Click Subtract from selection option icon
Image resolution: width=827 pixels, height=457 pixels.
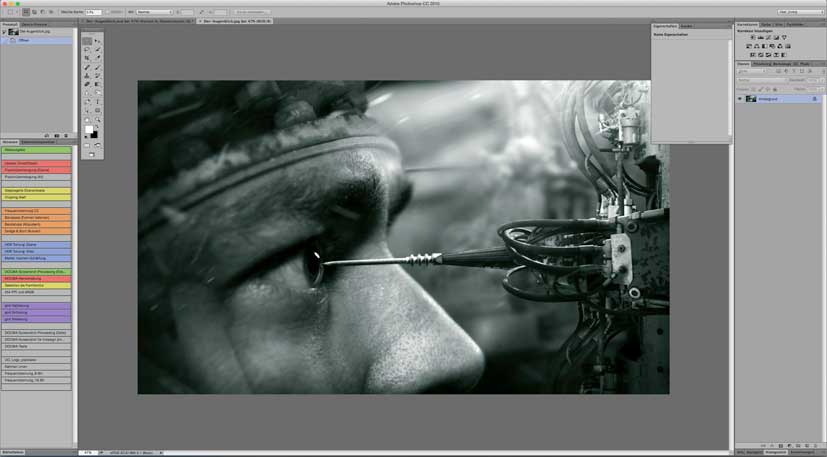point(43,12)
